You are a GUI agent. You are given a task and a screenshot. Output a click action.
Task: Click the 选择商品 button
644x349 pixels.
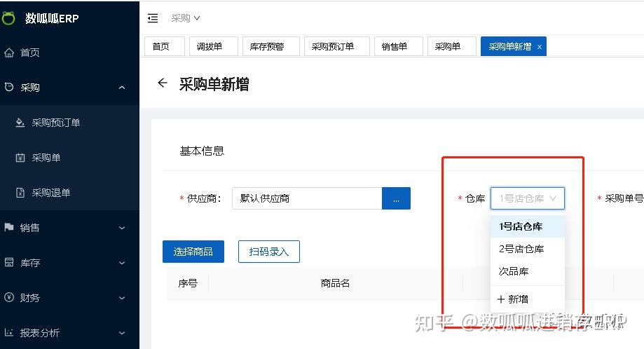(193, 252)
